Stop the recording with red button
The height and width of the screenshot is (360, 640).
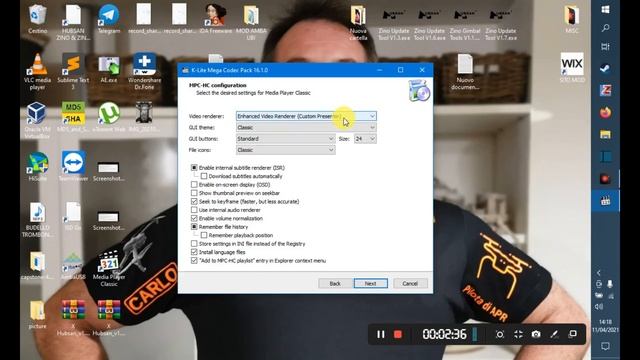pyautogui.click(x=398, y=334)
